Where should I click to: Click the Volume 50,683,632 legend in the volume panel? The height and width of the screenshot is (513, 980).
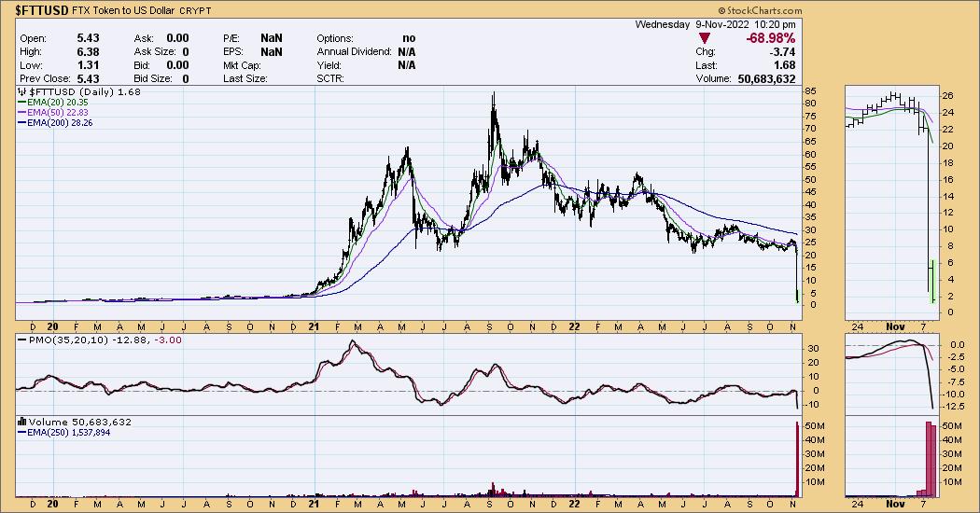click(80, 422)
